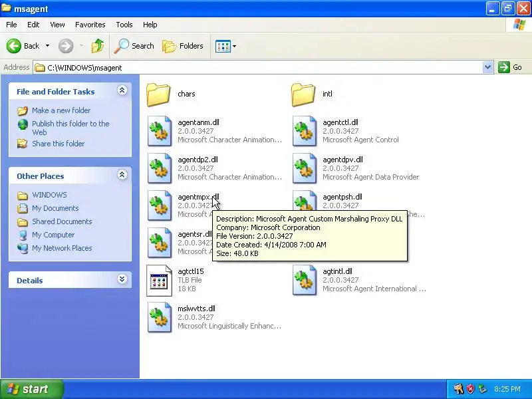The image size is (532, 399).
Task: Select the agentmpx.dll file icon
Action: point(159,205)
